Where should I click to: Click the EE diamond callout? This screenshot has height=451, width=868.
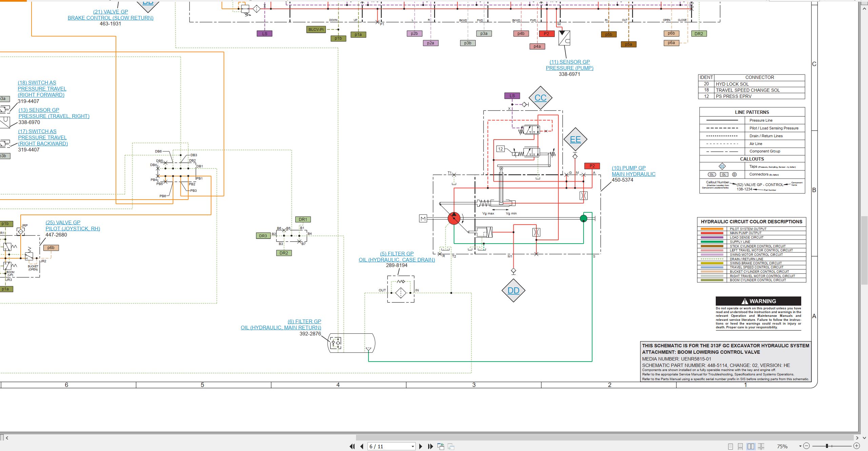(x=575, y=139)
